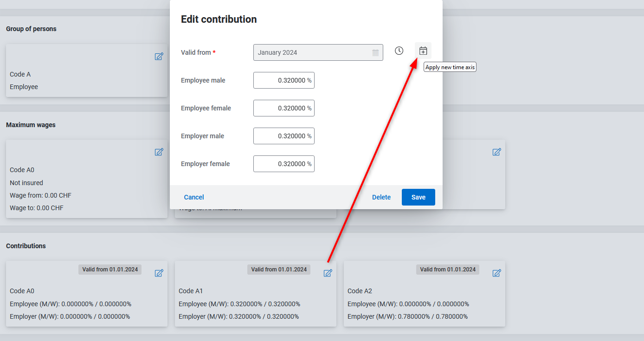This screenshot has height=341, width=644.
Task: Edit the Code A1 contribution card
Action: [x=328, y=273]
